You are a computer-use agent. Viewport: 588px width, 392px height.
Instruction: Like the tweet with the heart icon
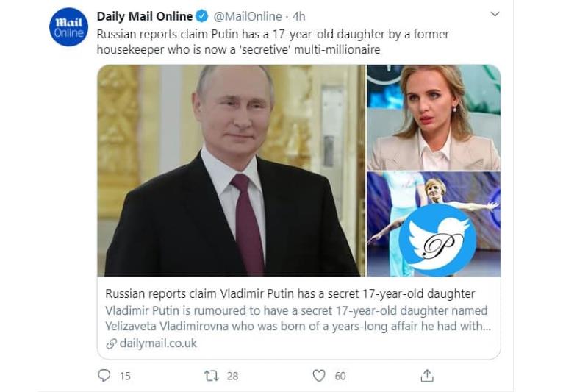(x=319, y=376)
